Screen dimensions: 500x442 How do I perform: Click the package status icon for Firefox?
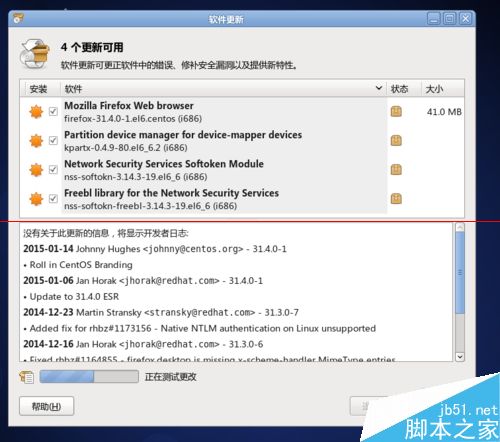click(x=396, y=111)
